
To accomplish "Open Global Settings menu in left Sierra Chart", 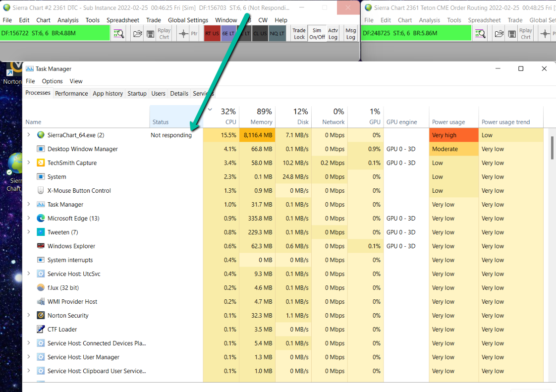I will coord(188,20).
